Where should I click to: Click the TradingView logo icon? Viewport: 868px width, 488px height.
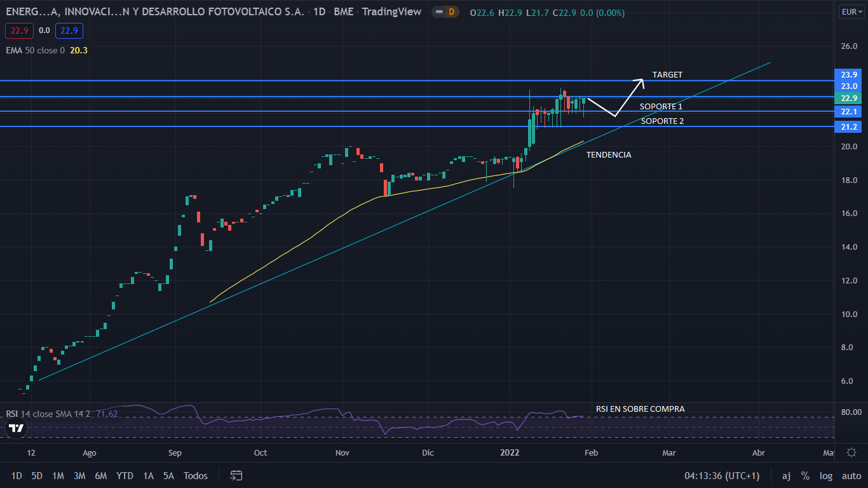(x=17, y=428)
